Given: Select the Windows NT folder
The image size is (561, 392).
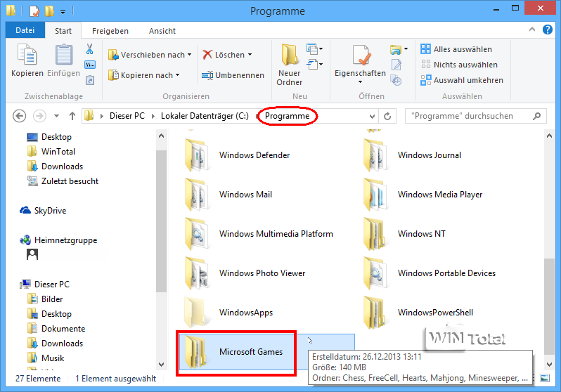Looking at the screenshot, I should point(404,234).
